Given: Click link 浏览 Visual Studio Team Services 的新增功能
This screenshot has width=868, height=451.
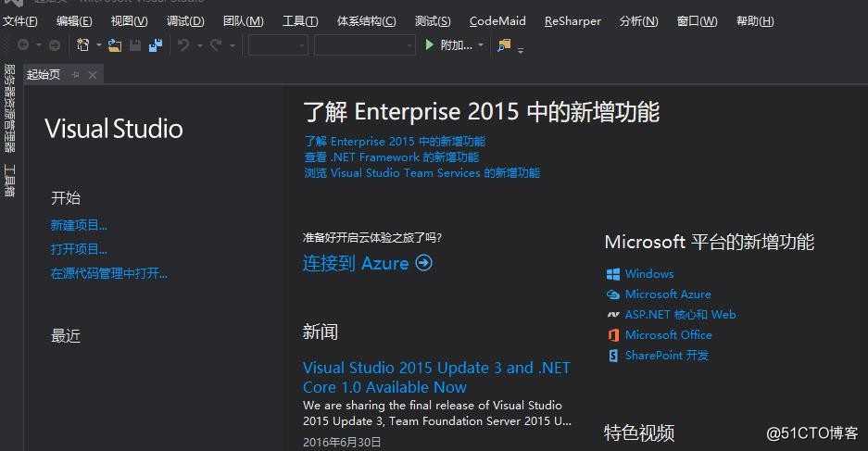Looking at the screenshot, I should click(x=421, y=173).
